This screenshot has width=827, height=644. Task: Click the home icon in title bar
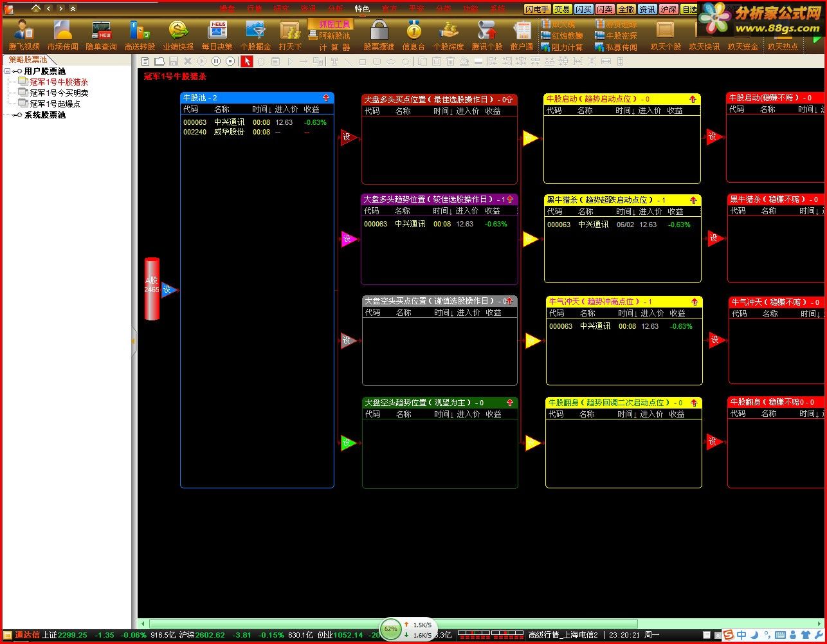pyautogui.click(x=36, y=8)
